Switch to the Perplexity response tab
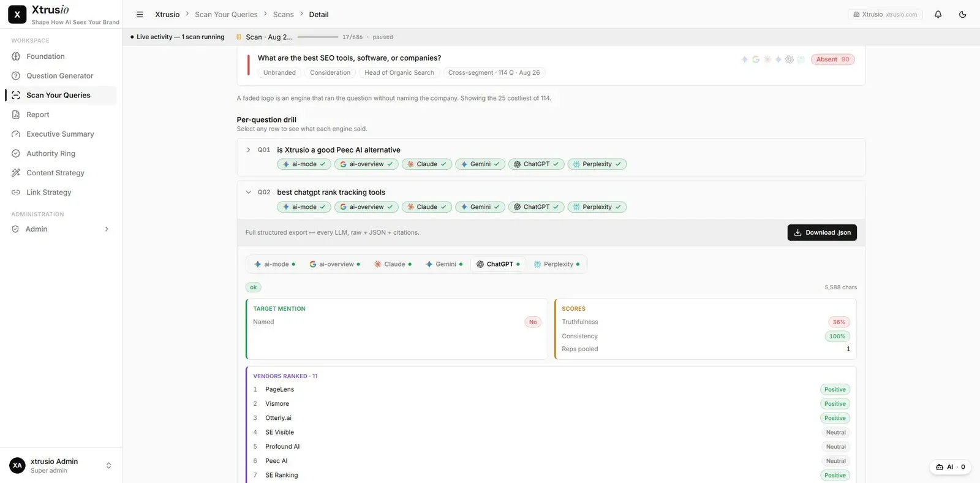The image size is (980, 483). (x=557, y=264)
